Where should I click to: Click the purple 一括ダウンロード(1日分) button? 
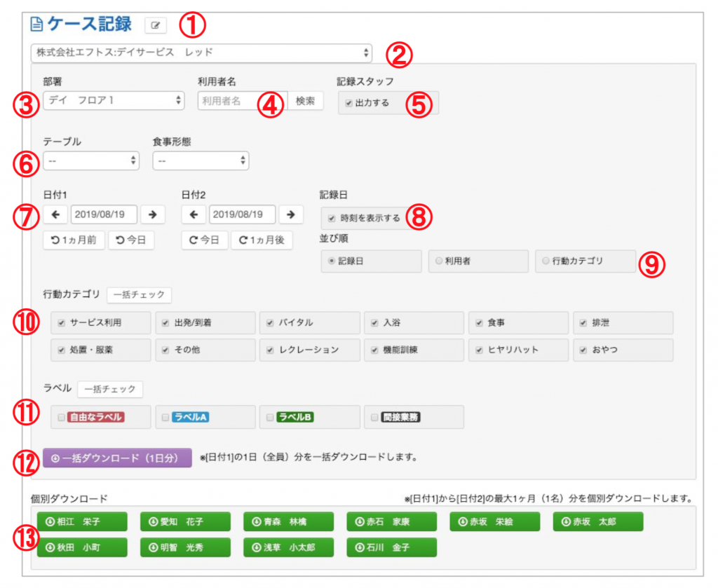point(117,458)
